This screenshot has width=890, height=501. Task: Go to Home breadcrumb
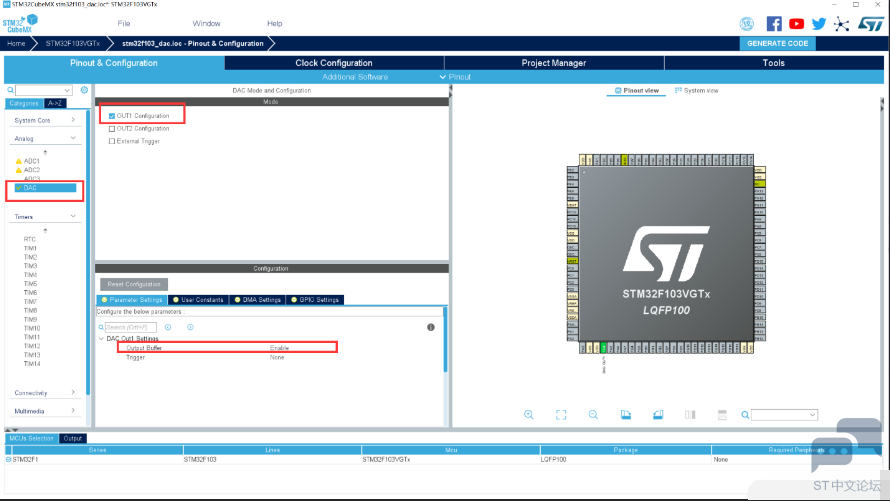tap(16, 44)
